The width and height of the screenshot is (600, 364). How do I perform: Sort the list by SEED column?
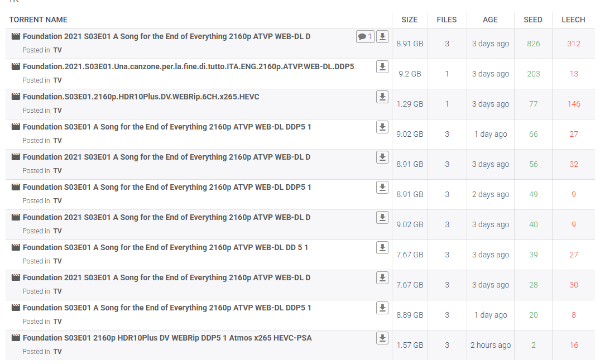[x=532, y=20]
